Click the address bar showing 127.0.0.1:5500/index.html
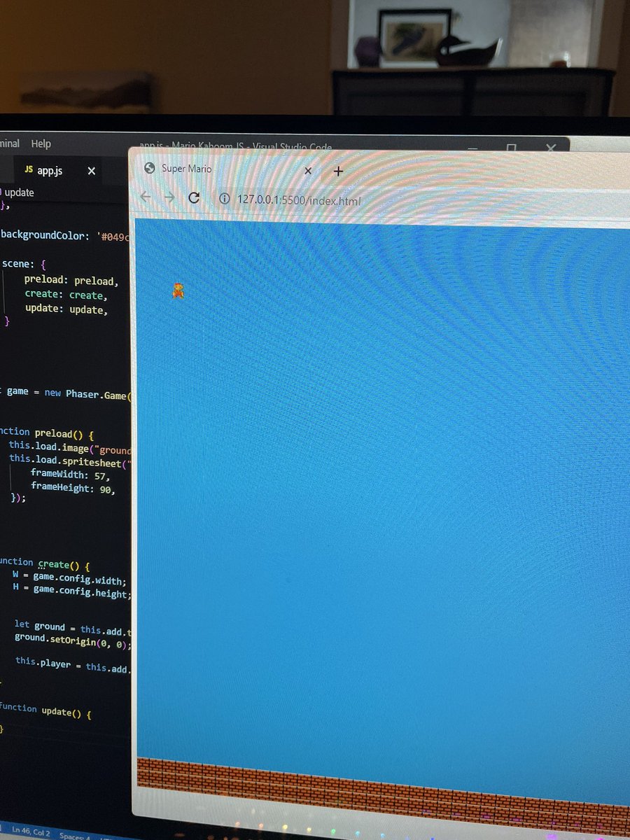The image size is (630, 840). coord(299,200)
